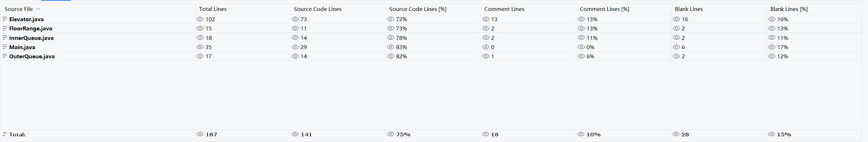This screenshot has height=142, width=868.
Task: Click the eye icon next to Main.java source code lines 29
Action: pyautogui.click(x=295, y=47)
